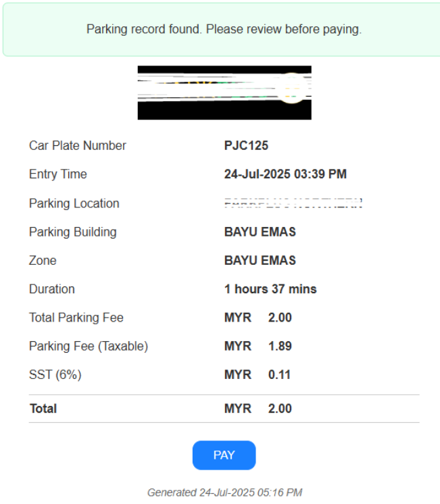Click the redacted logo banner image
Image resolution: width=440 pixels, height=504 pixels.
(224, 93)
